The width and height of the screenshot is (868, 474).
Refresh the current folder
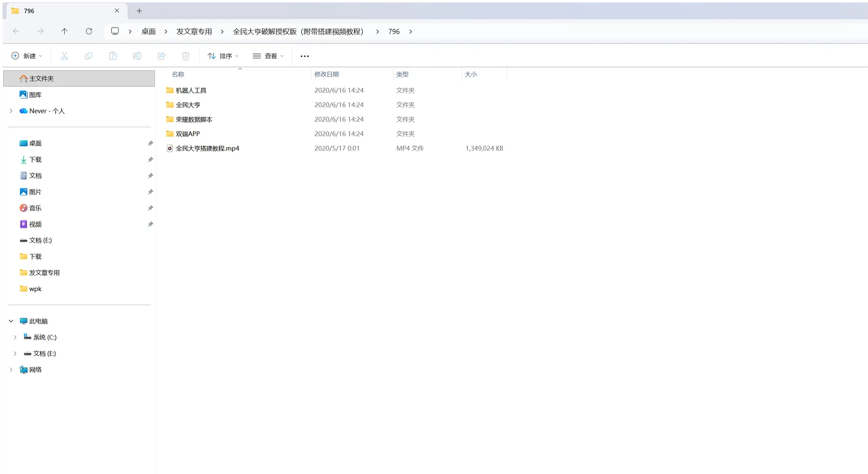89,31
